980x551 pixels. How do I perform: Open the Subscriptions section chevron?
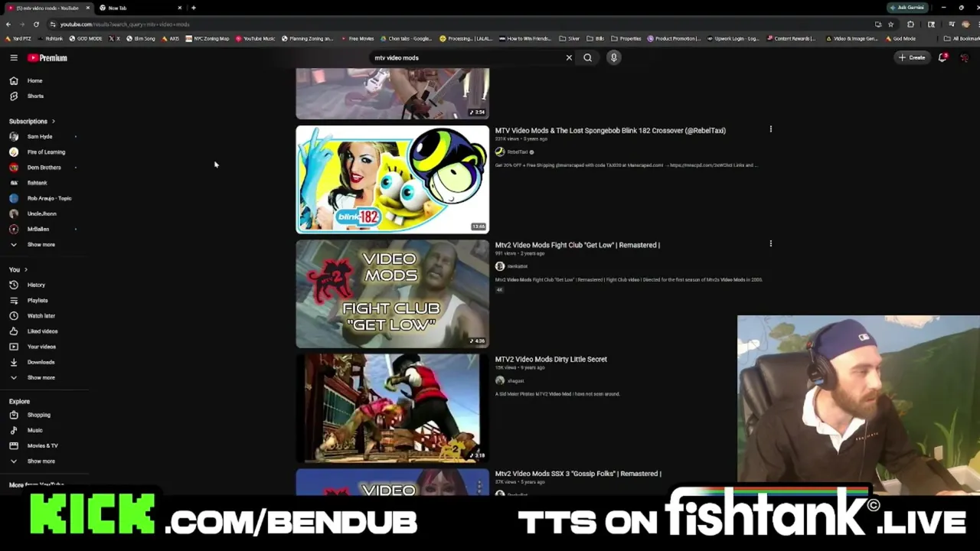coord(53,121)
